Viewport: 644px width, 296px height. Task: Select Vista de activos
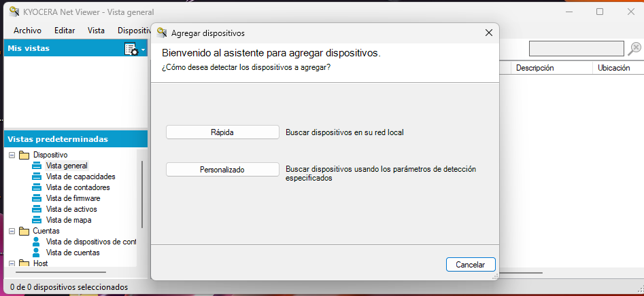pos(71,209)
